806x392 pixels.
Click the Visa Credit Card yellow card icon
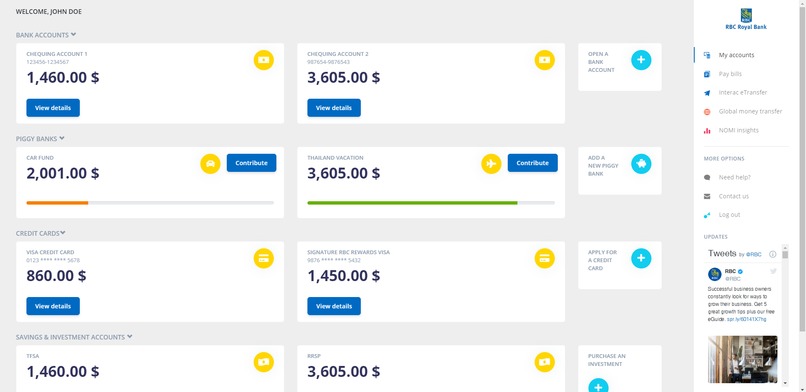point(264,258)
